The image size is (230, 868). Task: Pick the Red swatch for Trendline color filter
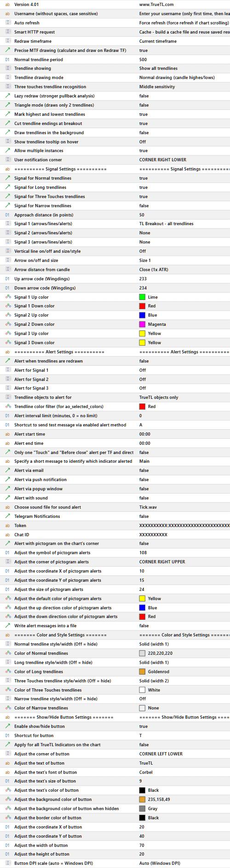[142, 407]
